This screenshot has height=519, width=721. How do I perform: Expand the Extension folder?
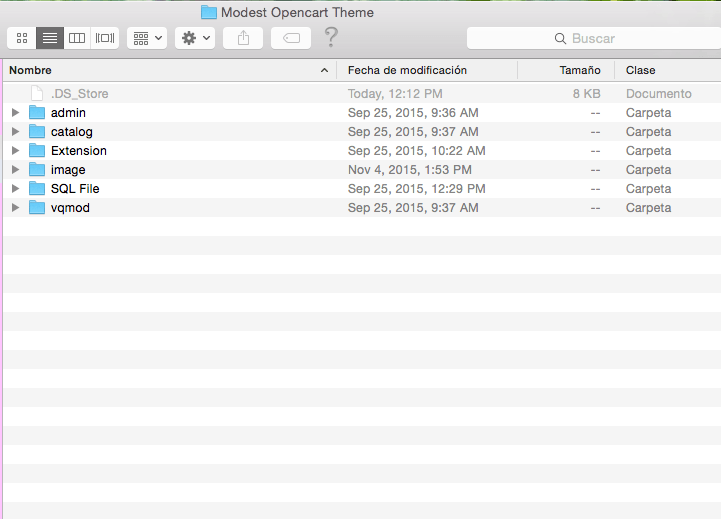(15, 150)
